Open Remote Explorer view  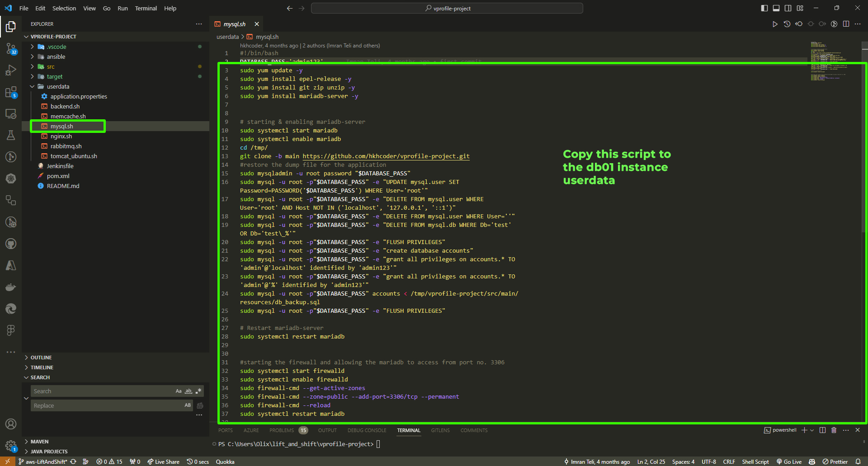point(11,113)
